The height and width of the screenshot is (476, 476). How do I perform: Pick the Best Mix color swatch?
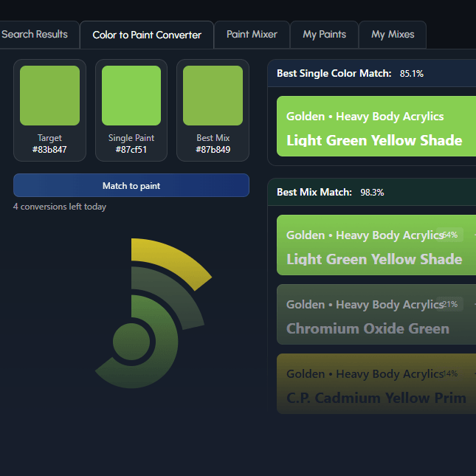tap(213, 95)
